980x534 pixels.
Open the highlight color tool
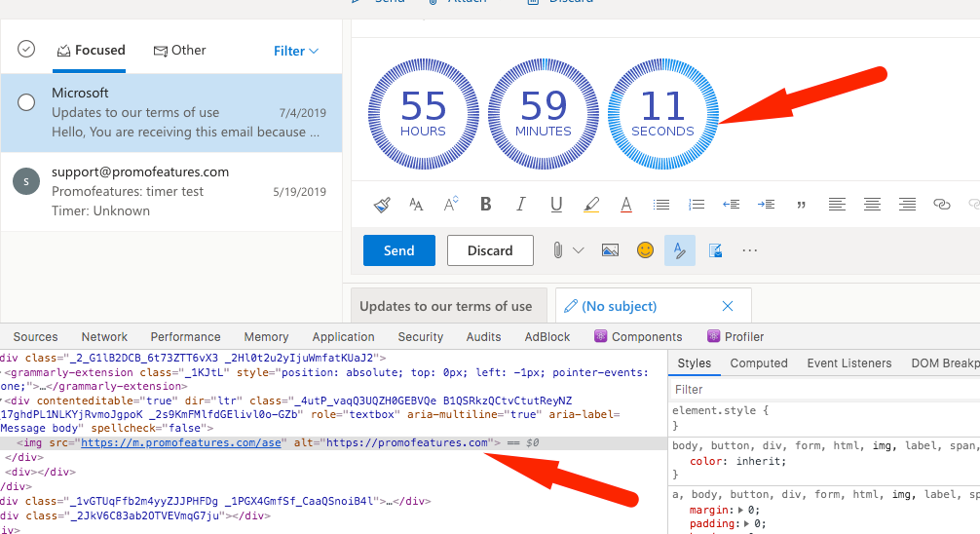tap(591, 205)
